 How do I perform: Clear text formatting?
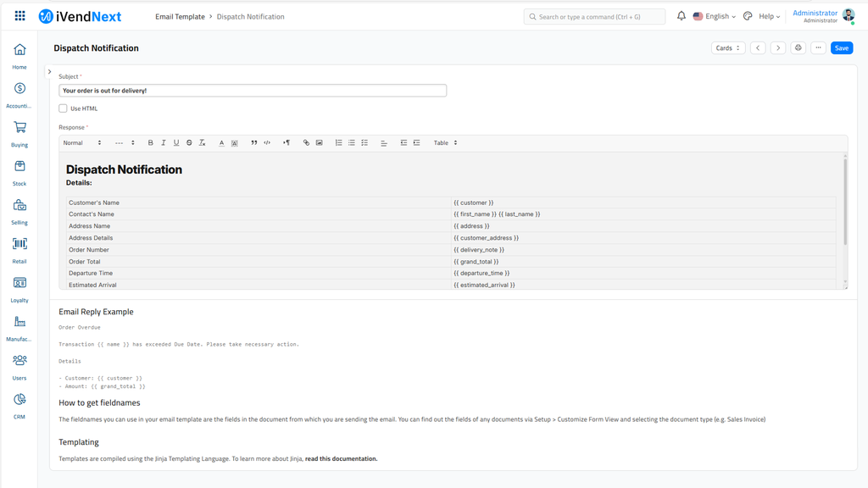click(202, 142)
